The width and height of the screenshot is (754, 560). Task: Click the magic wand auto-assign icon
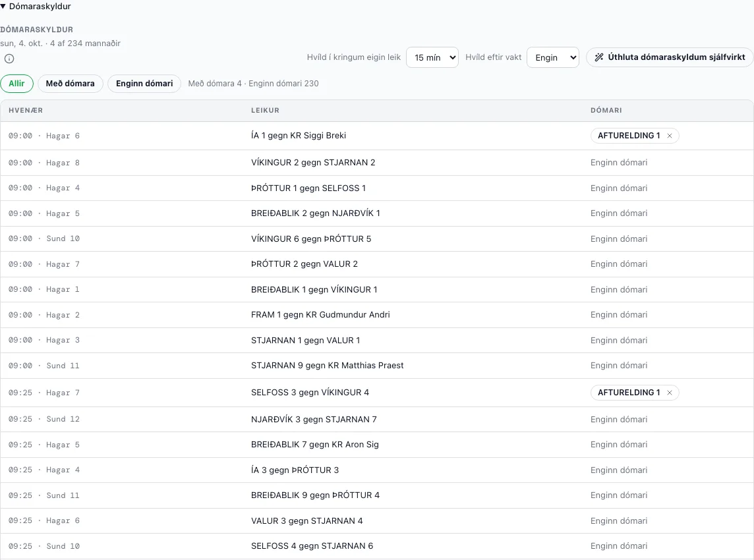pos(598,57)
